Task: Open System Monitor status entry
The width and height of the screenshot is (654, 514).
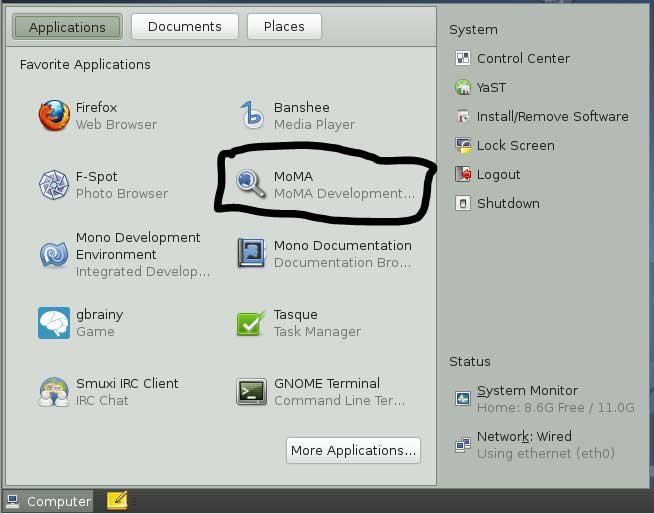Action: (x=527, y=391)
